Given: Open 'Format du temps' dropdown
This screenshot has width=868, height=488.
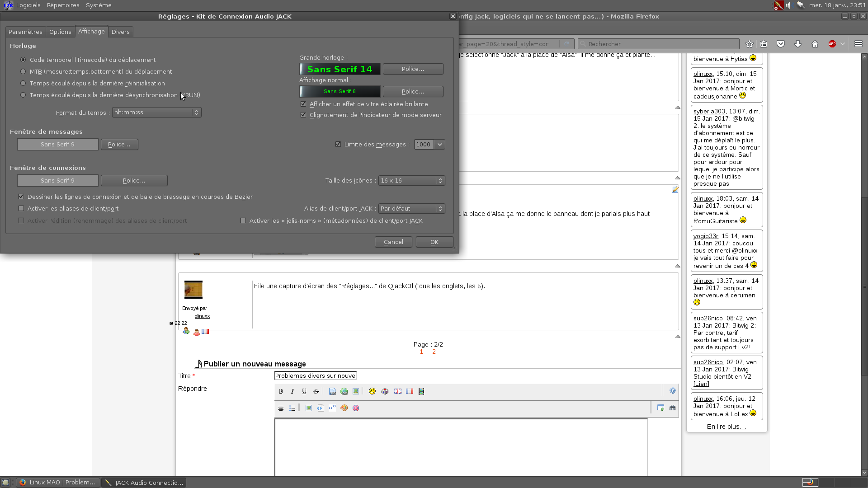Looking at the screenshot, I should pyautogui.click(x=156, y=112).
